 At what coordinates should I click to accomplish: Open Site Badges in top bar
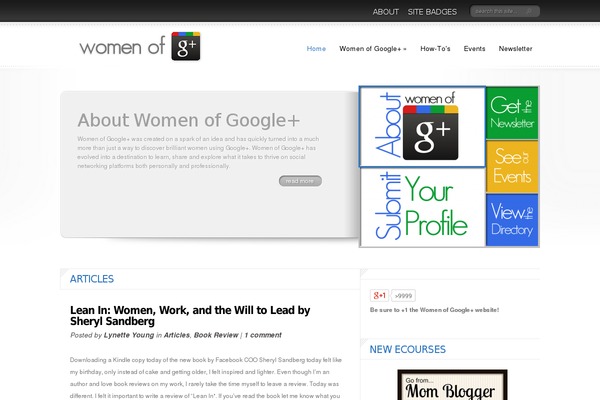point(432,12)
